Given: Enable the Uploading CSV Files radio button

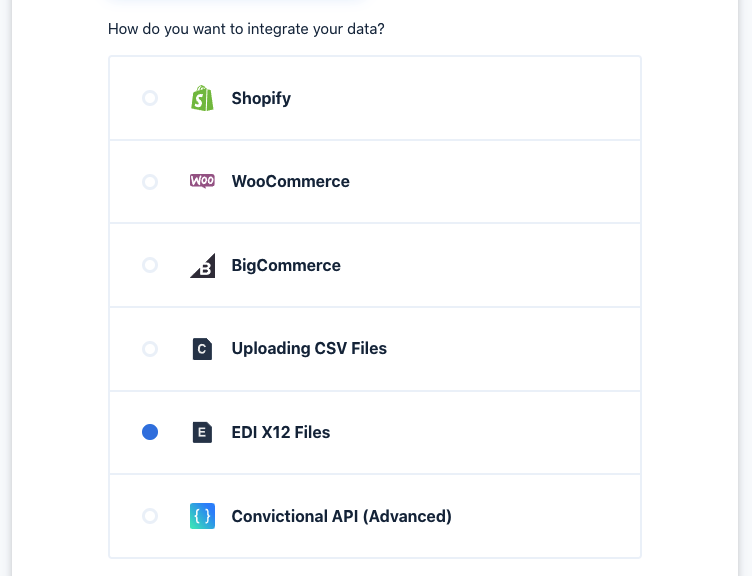Looking at the screenshot, I should pyautogui.click(x=150, y=349).
